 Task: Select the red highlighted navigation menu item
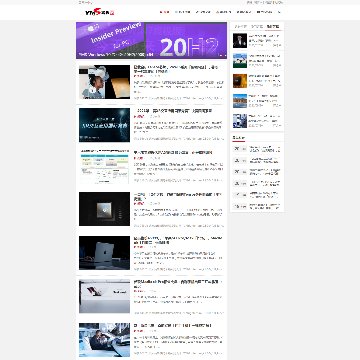pyautogui.click(x=164, y=12)
